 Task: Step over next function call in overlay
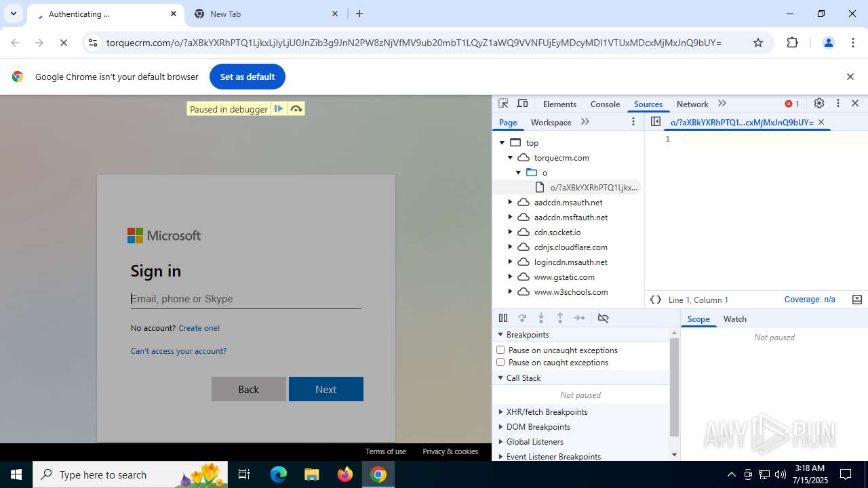click(x=296, y=109)
